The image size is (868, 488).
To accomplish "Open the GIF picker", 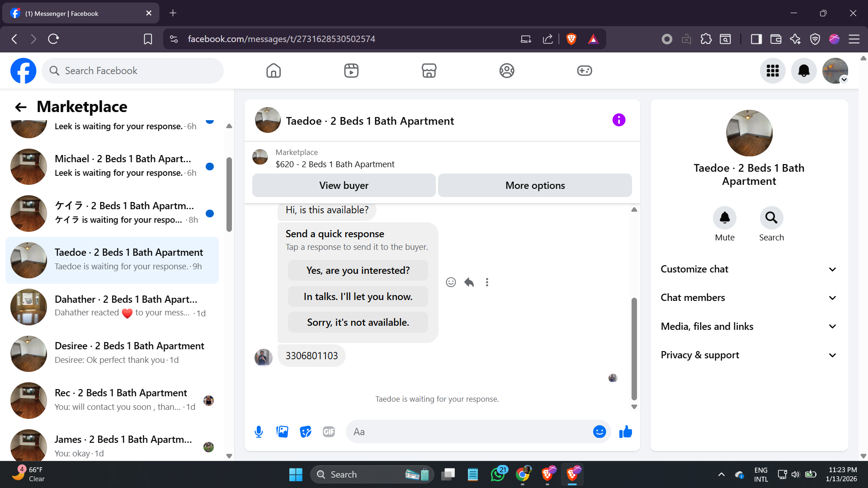I will [x=329, y=432].
